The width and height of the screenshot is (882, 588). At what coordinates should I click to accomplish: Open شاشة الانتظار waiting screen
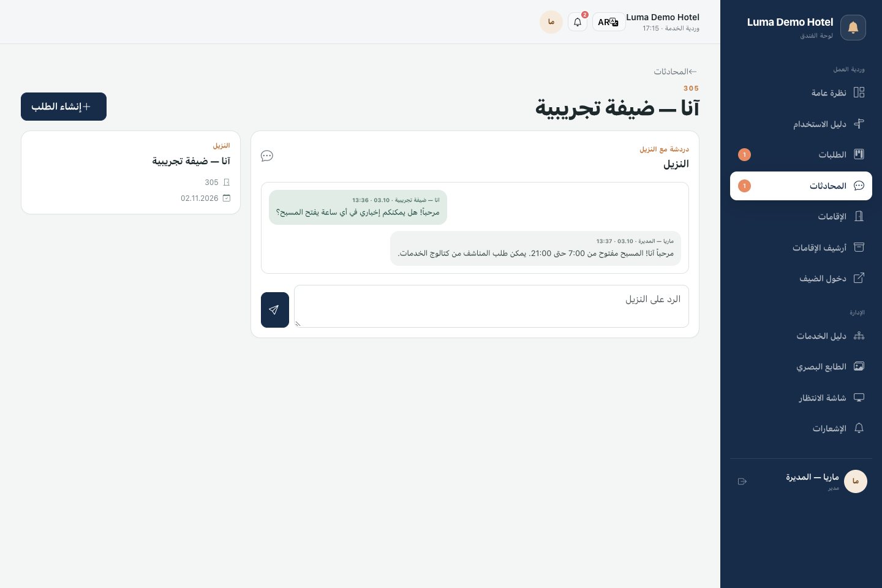pyautogui.click(x=801, y=398)
